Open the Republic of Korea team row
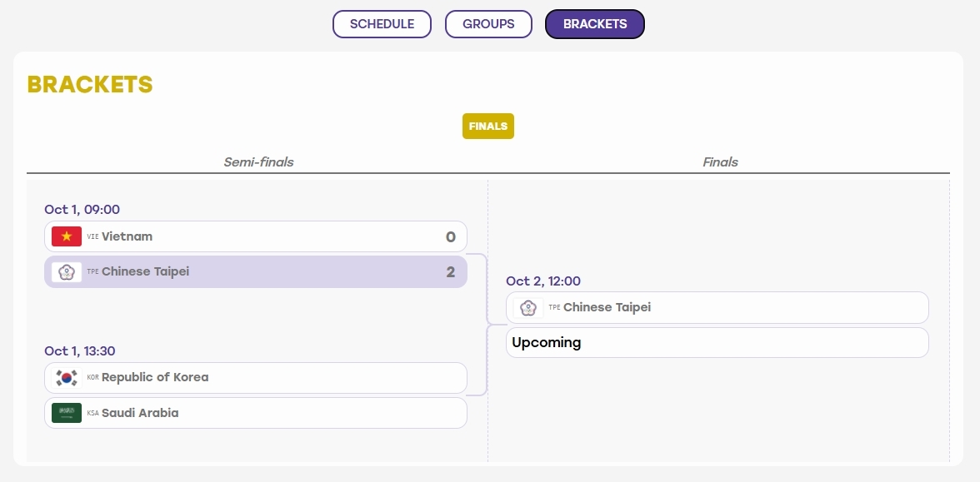Screen dimensions: 980x482 [256, 378]
